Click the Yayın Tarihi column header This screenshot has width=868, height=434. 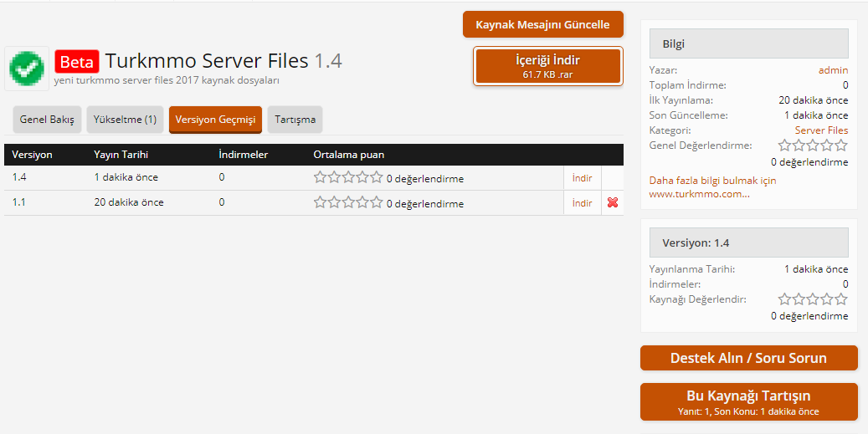tap(121, 155)
